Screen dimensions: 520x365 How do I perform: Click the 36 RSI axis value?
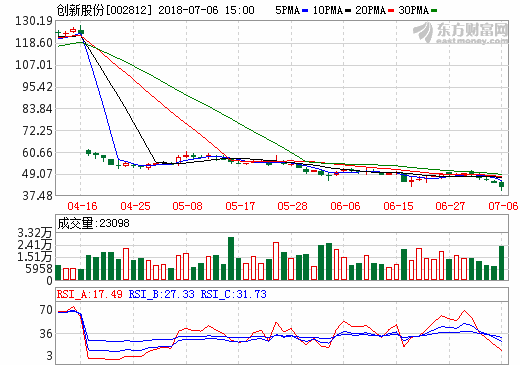coord(46,334)
